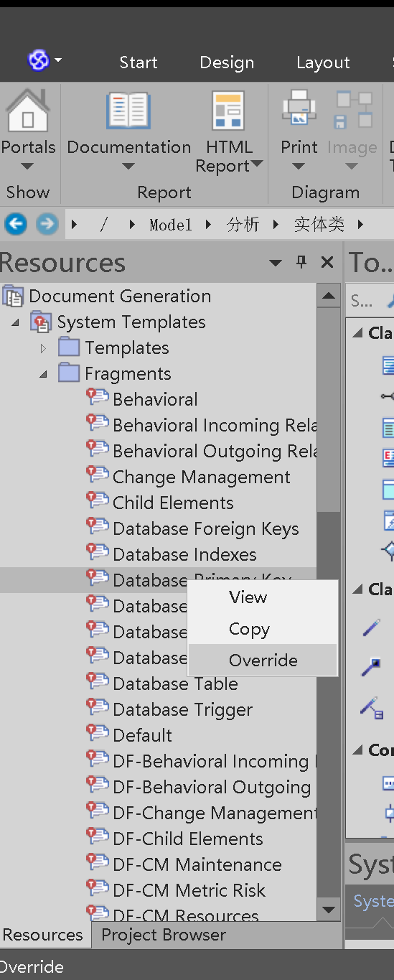Click the HTML Report icon
The image size is (394, 980).
(x=229, y=111)
